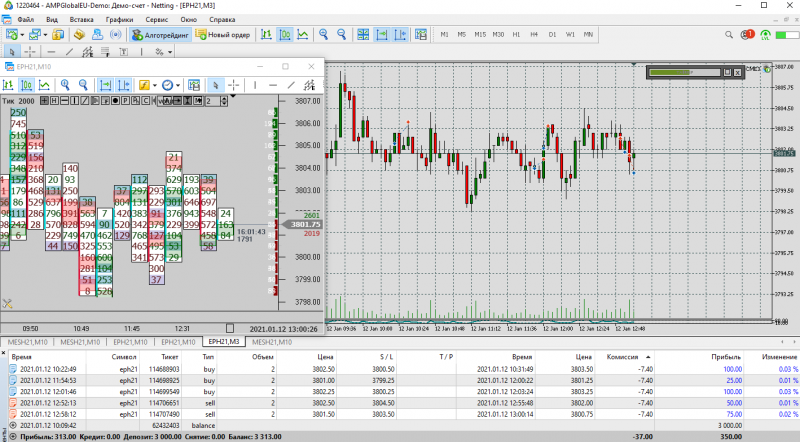Image resolution: width=800 pixels, height=442 pixels.
Task: Click the value field showing 2 in cluster panel
Action: click(212, 101)
